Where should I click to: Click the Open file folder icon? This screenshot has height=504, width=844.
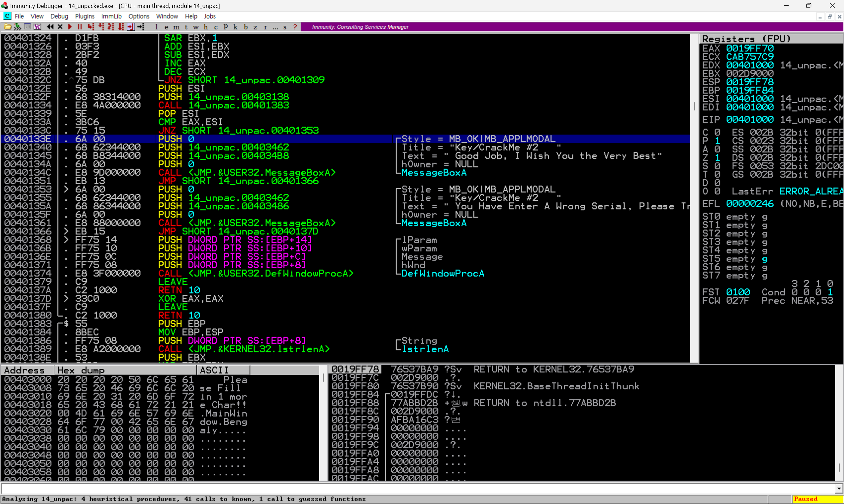pos(8,27)
